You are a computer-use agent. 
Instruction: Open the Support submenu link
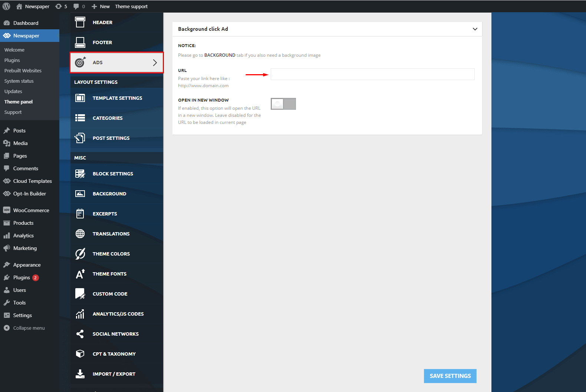[13, 112]
